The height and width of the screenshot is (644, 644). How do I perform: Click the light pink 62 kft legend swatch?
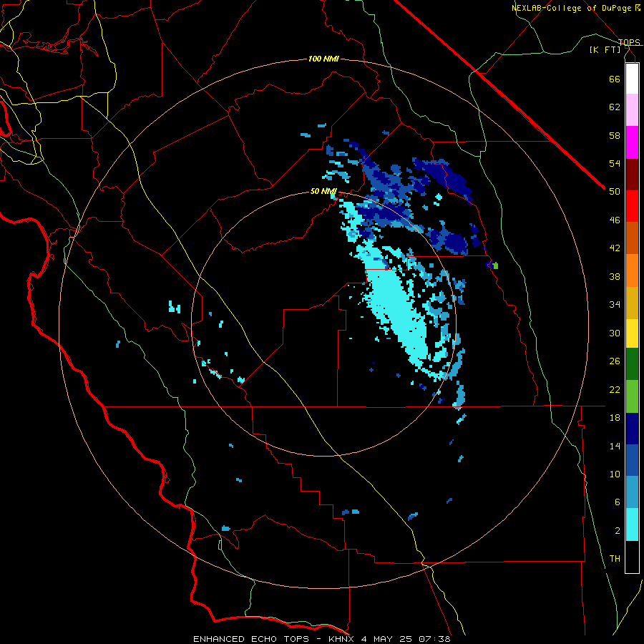coord(632,110)
